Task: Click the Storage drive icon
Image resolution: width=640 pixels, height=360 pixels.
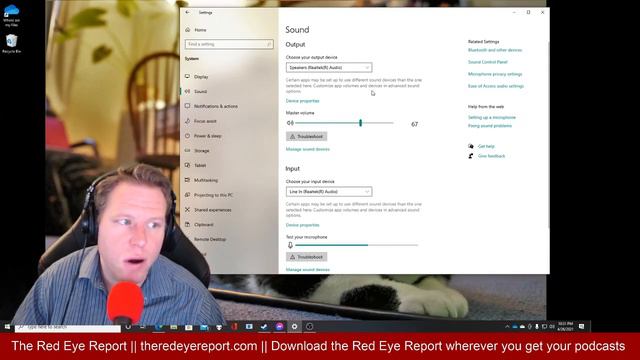Action: (x=187, y=150)
